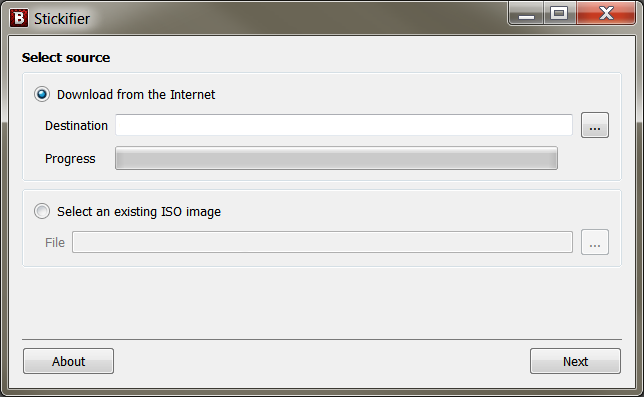The height and width of the screenshot is (397, 644).
Task: Close the Stickifier window
Action: [x=606, y=14]
